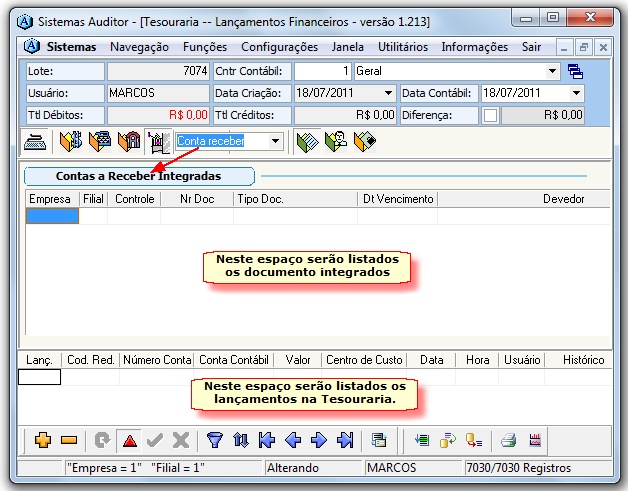Add a new record with the plus icon
This screenshot has width=628, height=491.
pos(43,440)
